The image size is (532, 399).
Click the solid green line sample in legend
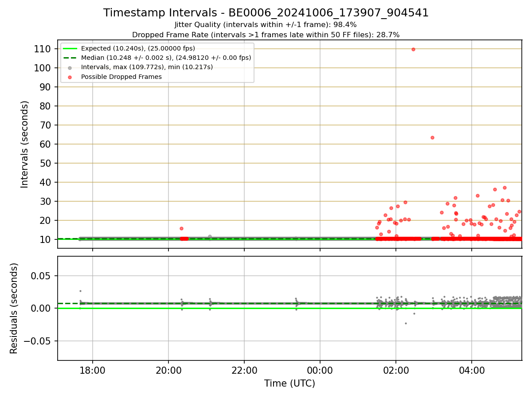70,48
